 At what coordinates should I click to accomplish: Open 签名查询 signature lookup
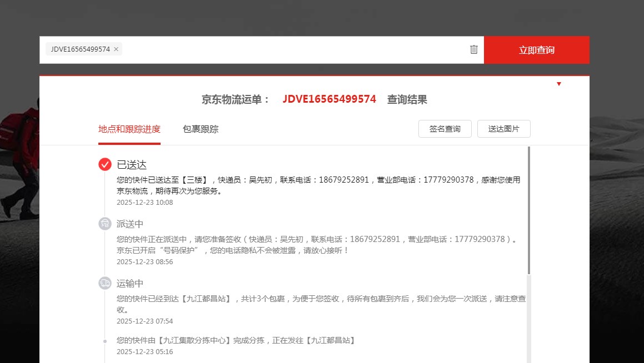(445, 129)
